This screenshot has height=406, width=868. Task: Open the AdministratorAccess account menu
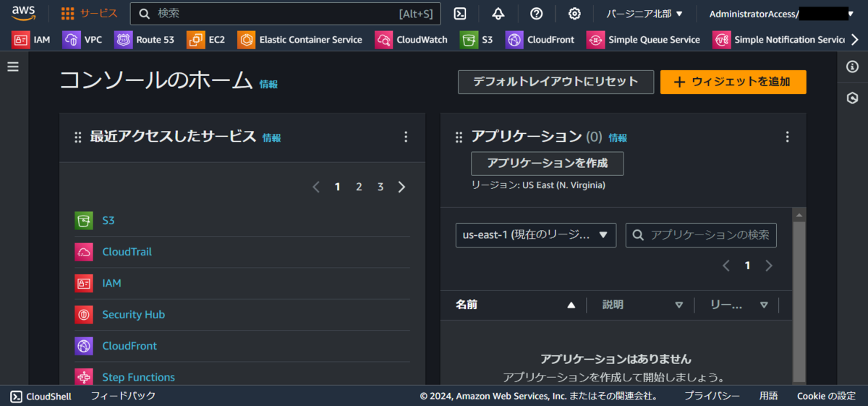(x=781, y=14)
